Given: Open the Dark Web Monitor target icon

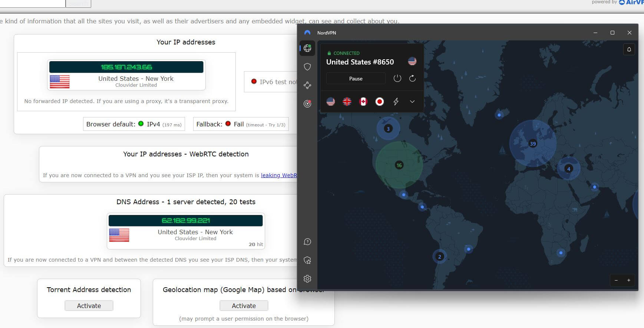Looking at the screenshot, I should [x=307, y=104].
